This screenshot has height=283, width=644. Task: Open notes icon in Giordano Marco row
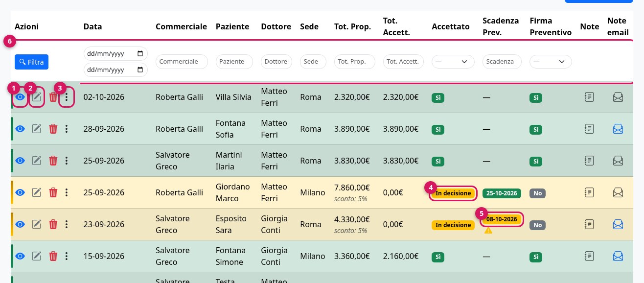[589, 192]
